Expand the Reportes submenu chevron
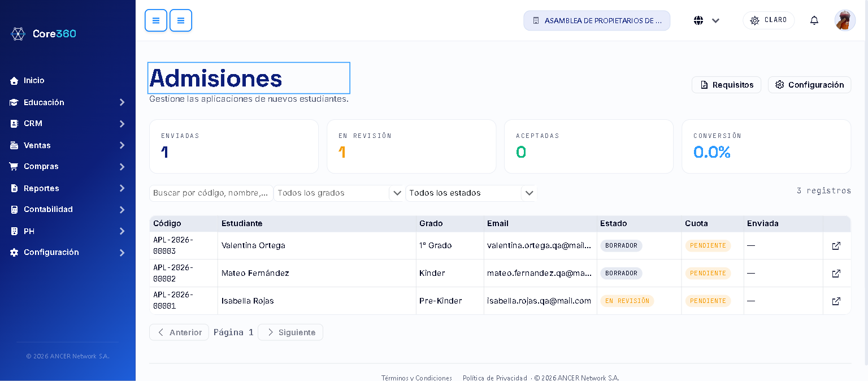The width and height of the screenshot is (868, 381). (x=122, y=188)
